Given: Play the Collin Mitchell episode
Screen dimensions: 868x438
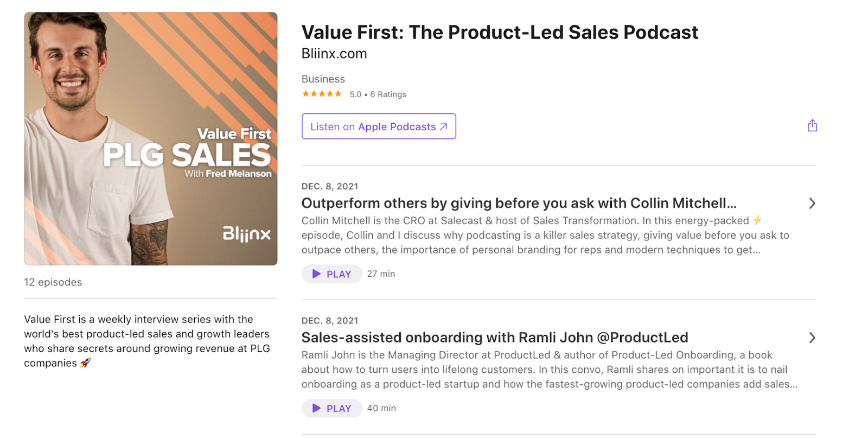Looking at the screenshot, I should [x=331, y=274].
